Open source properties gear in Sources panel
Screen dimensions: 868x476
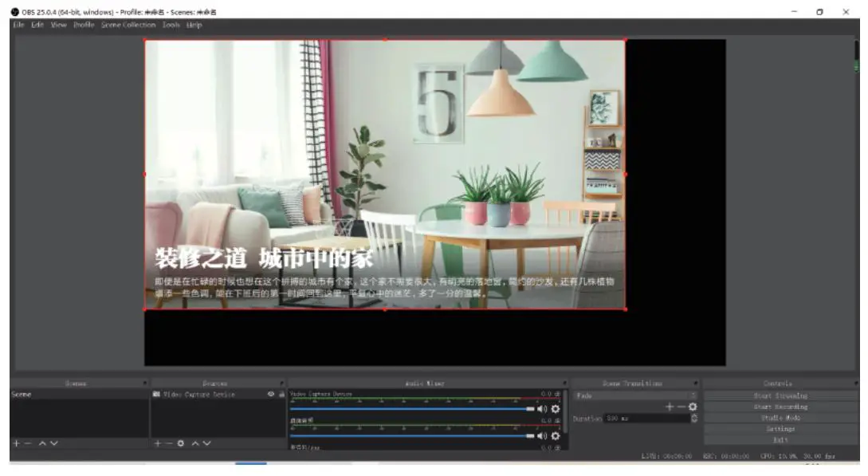pyautogui.click(x=181, y=443)
